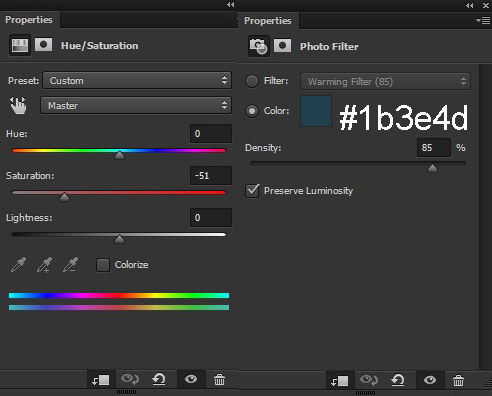This screenshot has height=396, width=492.
Task: Toggle Photo Filter layer visibility eye
Action: point(430,380)
